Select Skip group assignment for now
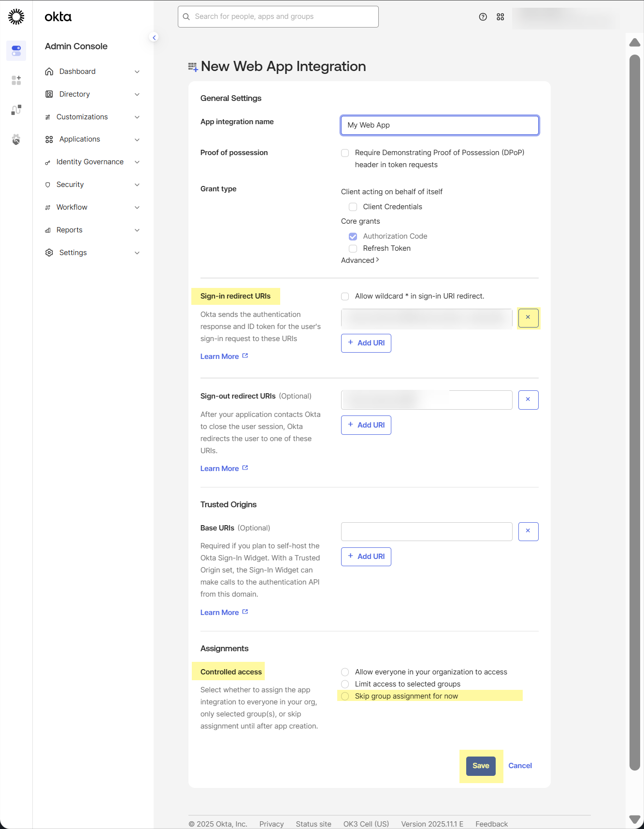This screenshot has height=829, width=644. (x=345, y=696)
